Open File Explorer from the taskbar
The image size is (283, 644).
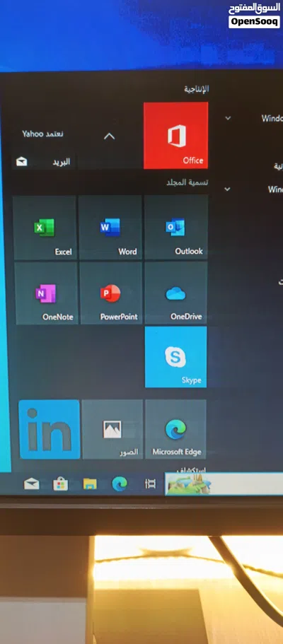pos(90,484)
